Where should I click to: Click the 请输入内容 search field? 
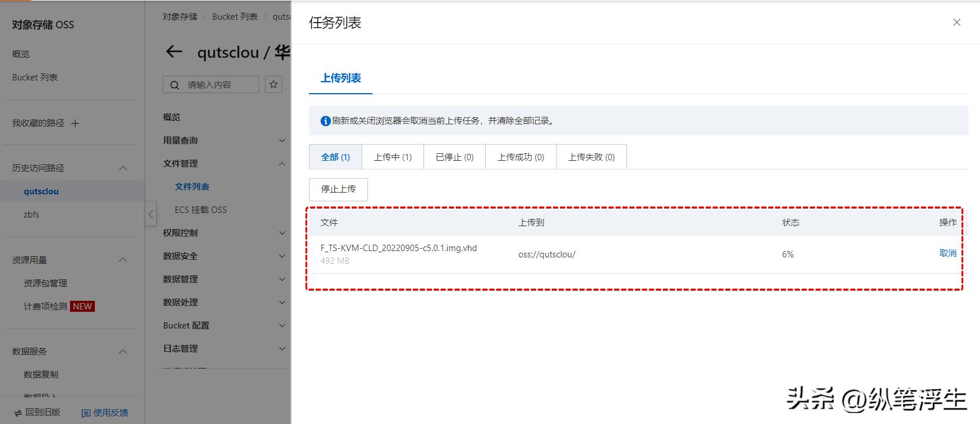tap(211, 84)
